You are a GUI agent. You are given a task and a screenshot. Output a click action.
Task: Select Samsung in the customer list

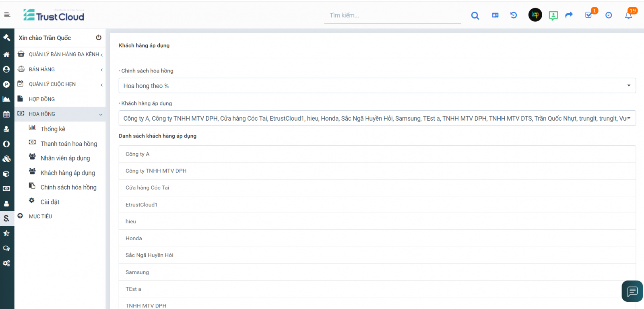[137, 272]
